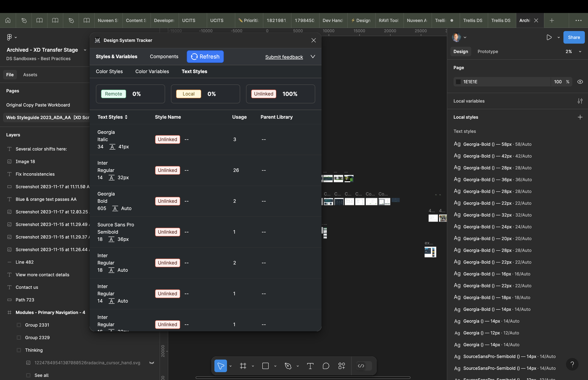Screen dimensions: 588x380
Task: Select the Move tool in bottom toolbar
Action: tap(221, 366)
